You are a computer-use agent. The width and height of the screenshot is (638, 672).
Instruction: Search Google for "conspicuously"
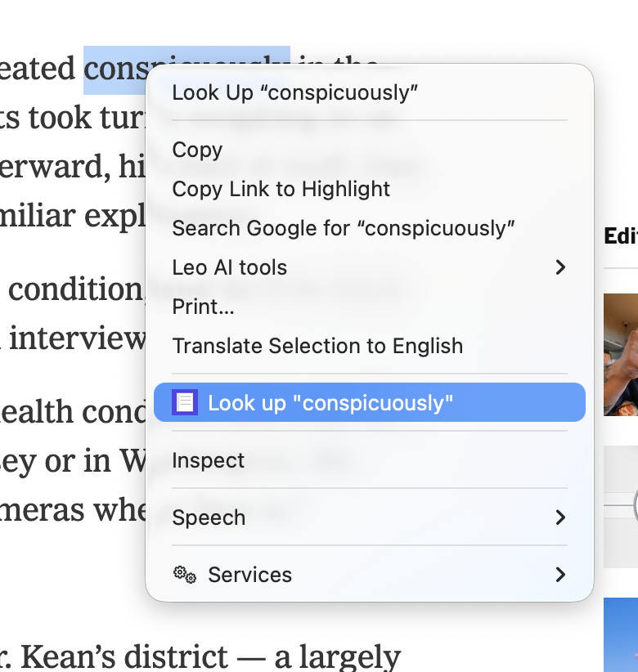point(370,228)
